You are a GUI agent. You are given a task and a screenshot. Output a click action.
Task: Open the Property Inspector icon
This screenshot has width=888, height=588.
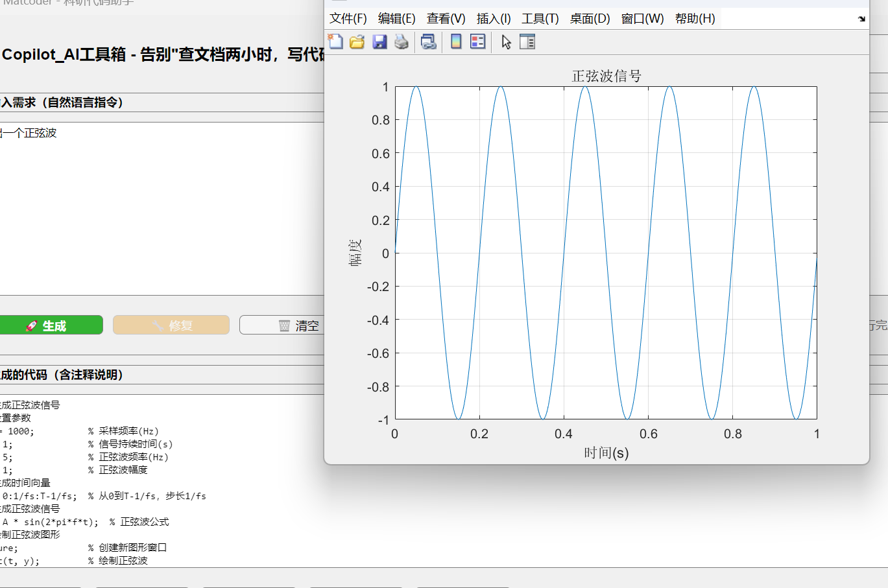(x=527, y=42)
